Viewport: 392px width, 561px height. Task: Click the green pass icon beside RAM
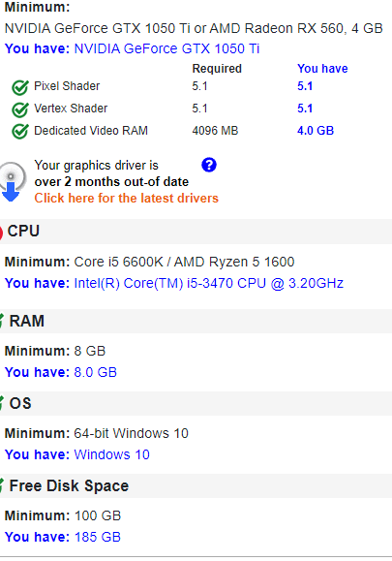pyautogui.click(x=2, y=321)
